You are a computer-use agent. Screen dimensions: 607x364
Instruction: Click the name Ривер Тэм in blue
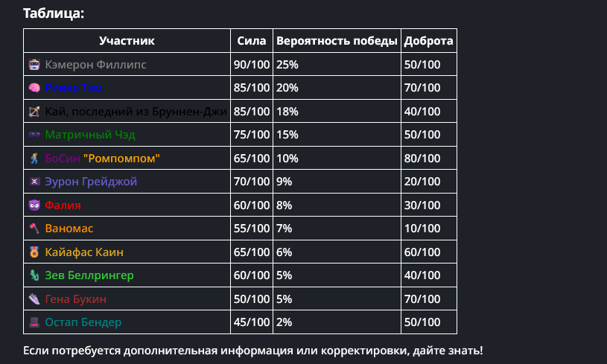click(73, 89)
